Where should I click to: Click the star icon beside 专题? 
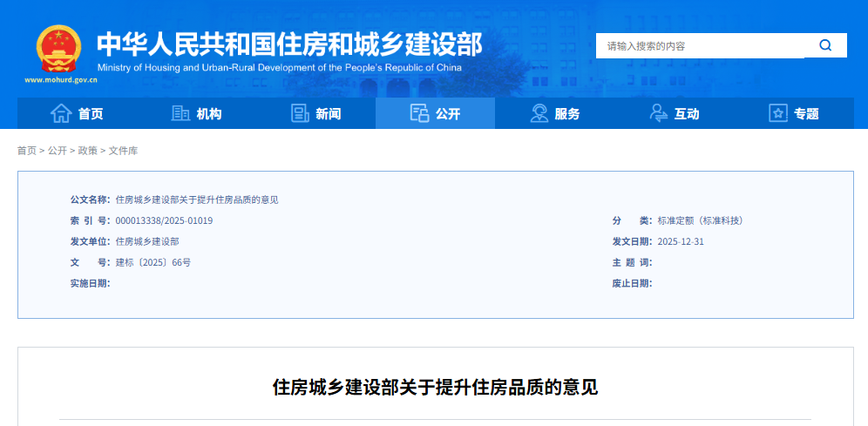click(x=777, y=113)
